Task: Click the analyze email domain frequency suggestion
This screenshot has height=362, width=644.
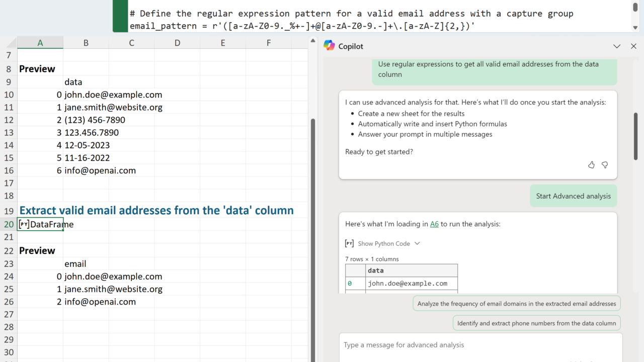Action: click(x=517, y=304)
